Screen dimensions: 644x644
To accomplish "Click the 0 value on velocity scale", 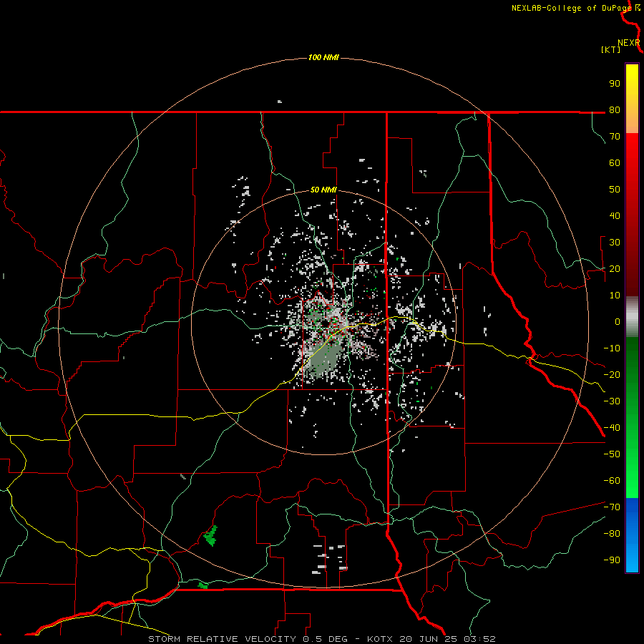I will pyautogui.click(x=618, y=321).
